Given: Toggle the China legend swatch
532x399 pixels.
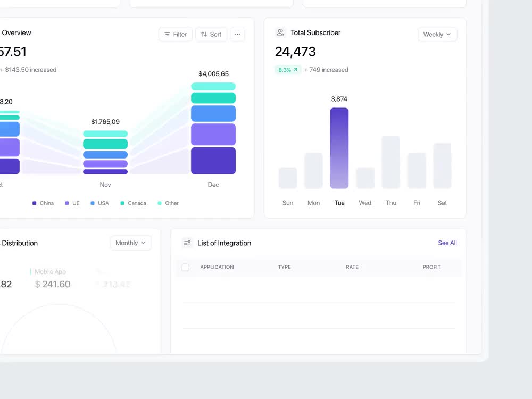Looking at the screenshot, I should 34,203.
